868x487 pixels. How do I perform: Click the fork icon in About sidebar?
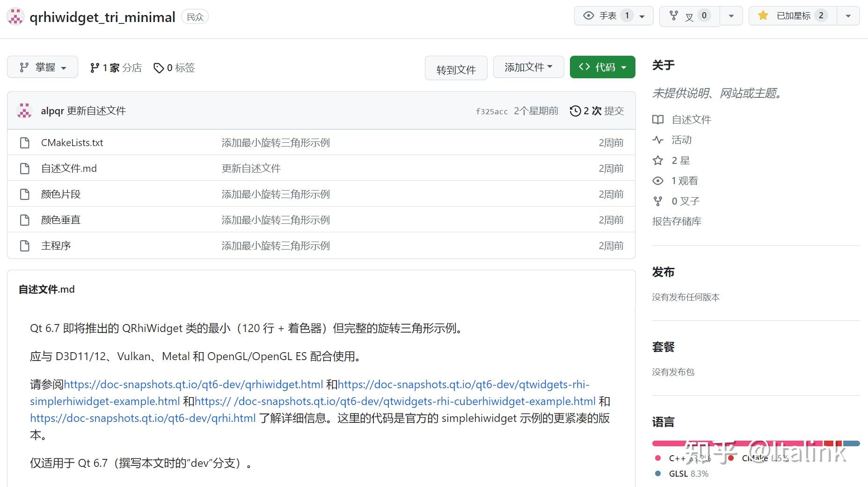click(x=658, y=201)
